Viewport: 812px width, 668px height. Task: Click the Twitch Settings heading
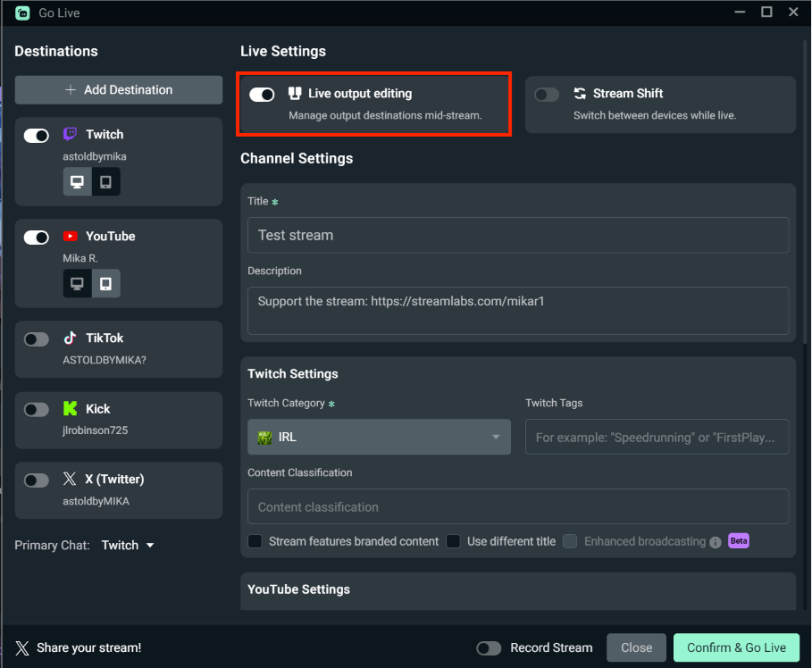(x=293, y=374)
